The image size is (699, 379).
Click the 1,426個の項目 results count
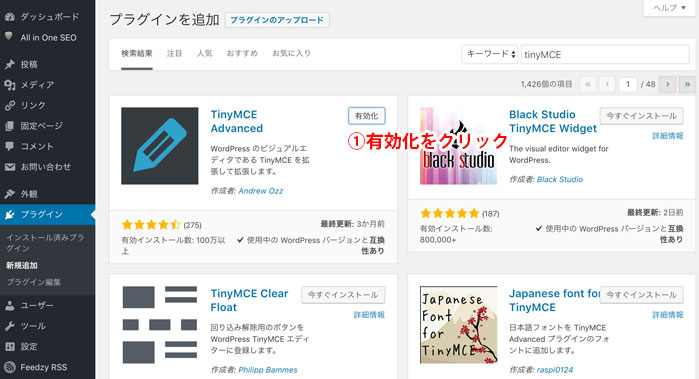(547, 84)
